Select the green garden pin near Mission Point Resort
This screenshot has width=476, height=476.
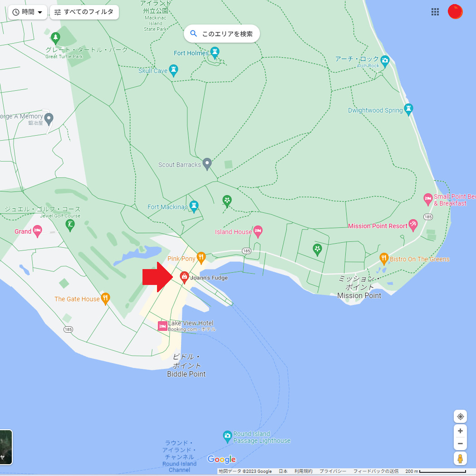click(x=317, y=250)
